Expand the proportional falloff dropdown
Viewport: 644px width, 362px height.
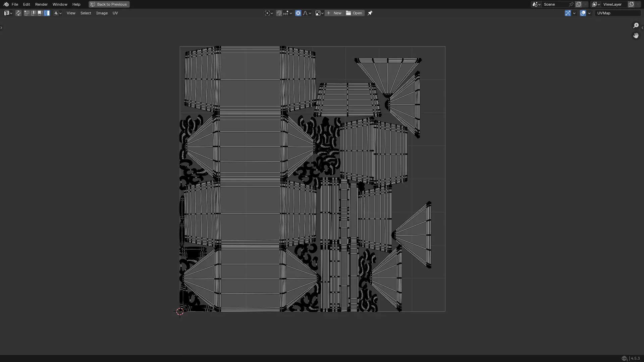[307, 13]
